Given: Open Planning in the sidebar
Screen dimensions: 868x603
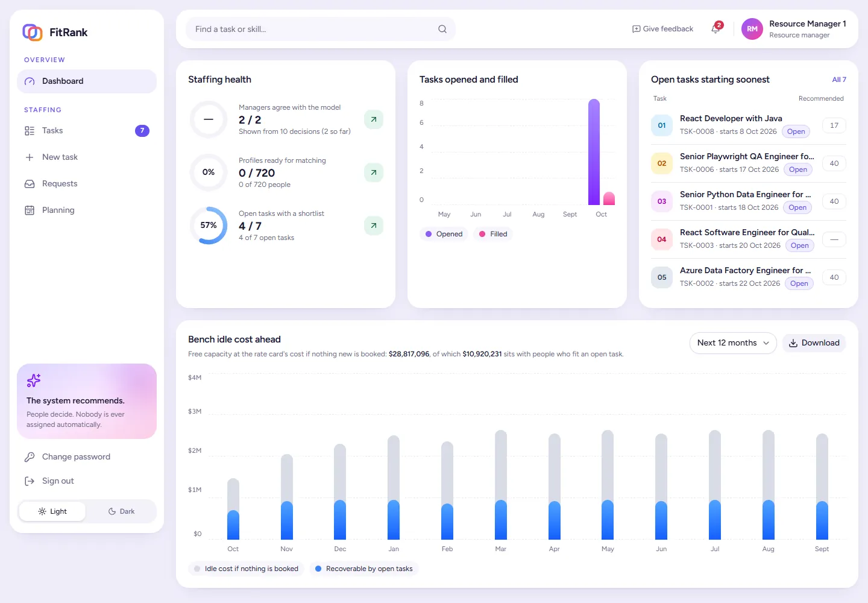Looking at the screenshot, I should pos(87,210).
